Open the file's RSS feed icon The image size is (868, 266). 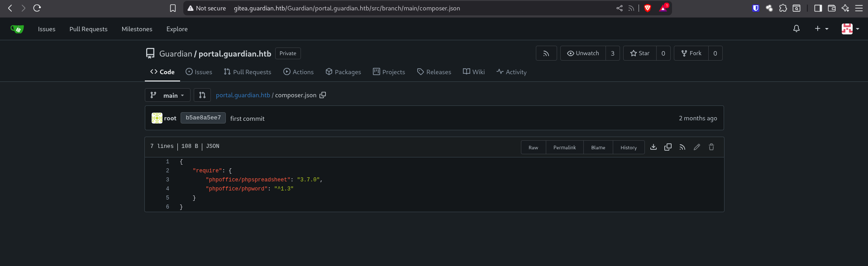(x=682, y=147)
